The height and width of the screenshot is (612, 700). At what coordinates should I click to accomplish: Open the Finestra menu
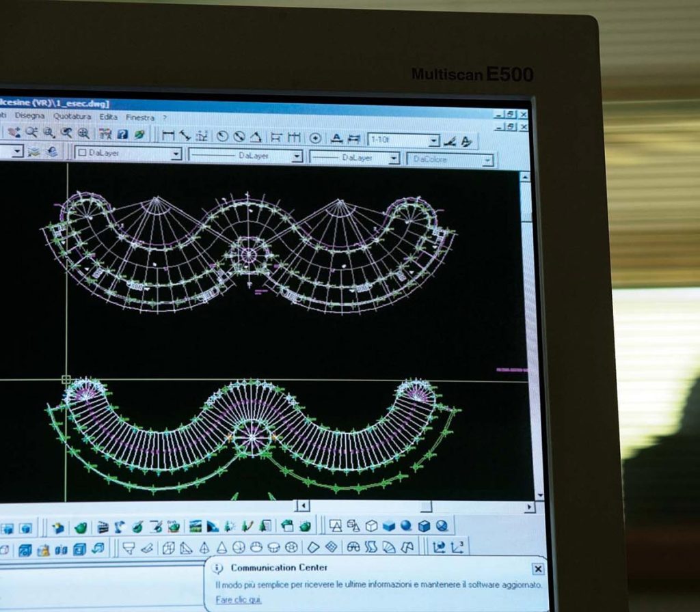[x=140, y=117]
